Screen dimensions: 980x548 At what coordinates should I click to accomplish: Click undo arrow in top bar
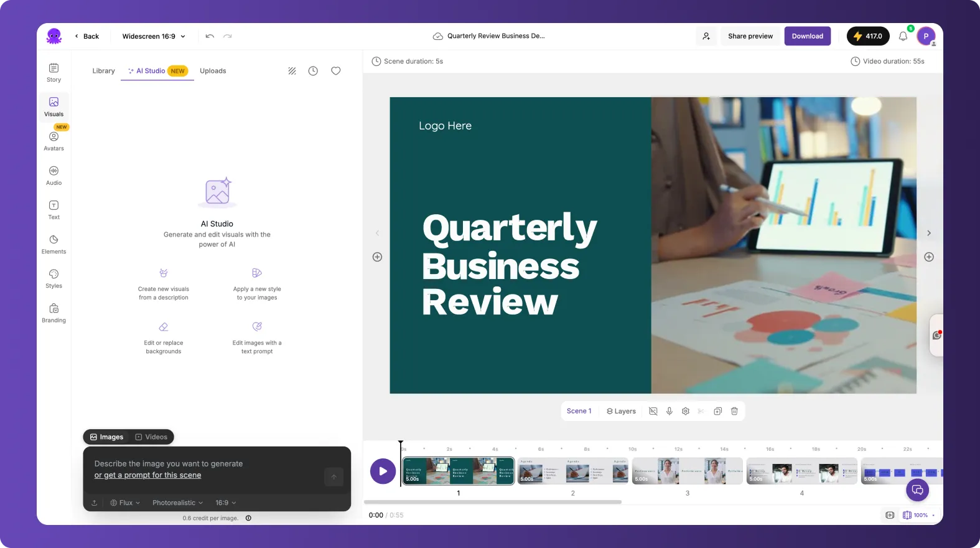point(210,36)
